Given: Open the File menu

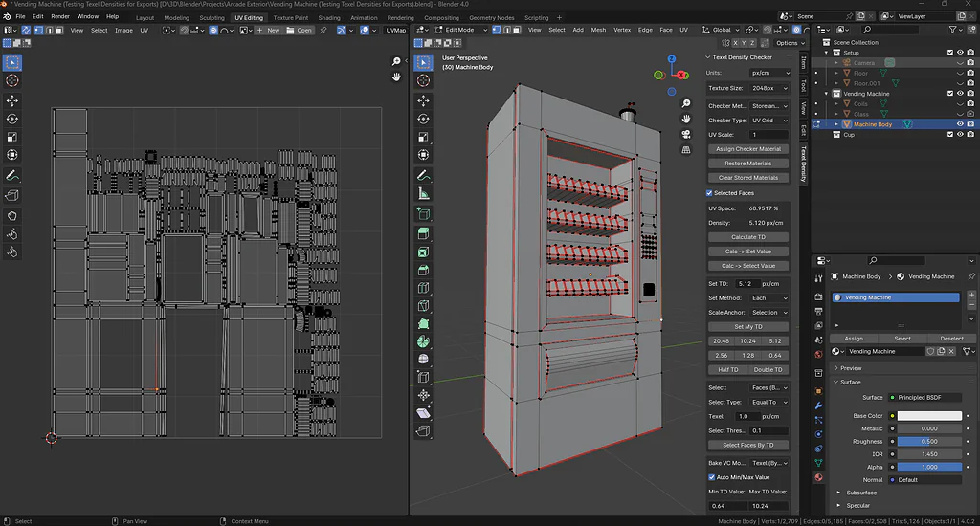Looking at the screenshot, I should (20, 17).
